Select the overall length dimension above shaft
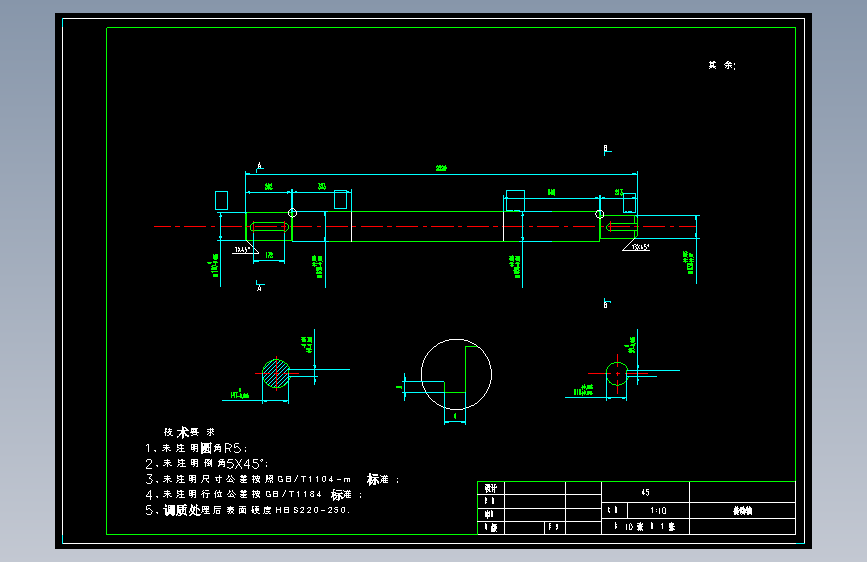867x562 pixels. [441, 168]
